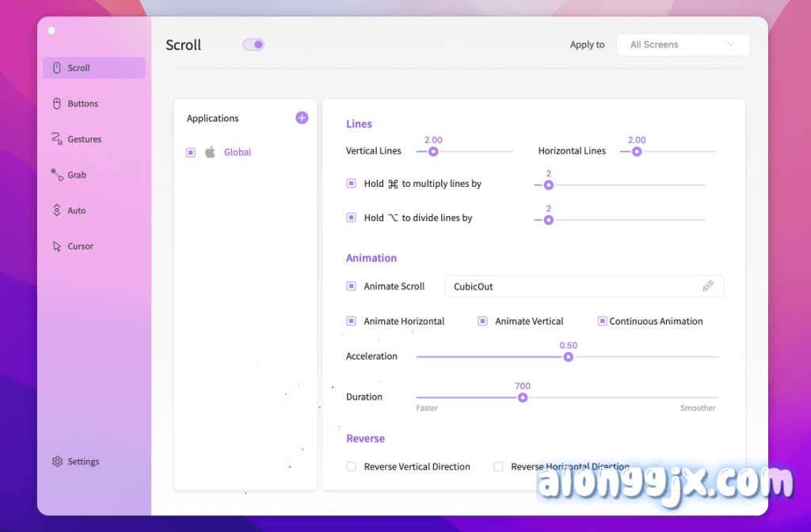Disable the Continuous Animation checkbox
811x532 pixels.
(x=602, y=321)
